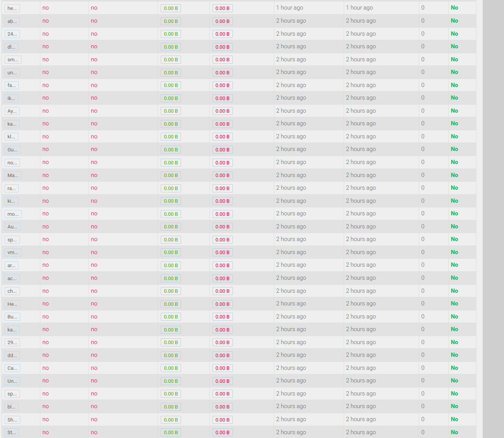
Task: Select green 'No' in the 'vm...' row
Action: tap(455, 252)
